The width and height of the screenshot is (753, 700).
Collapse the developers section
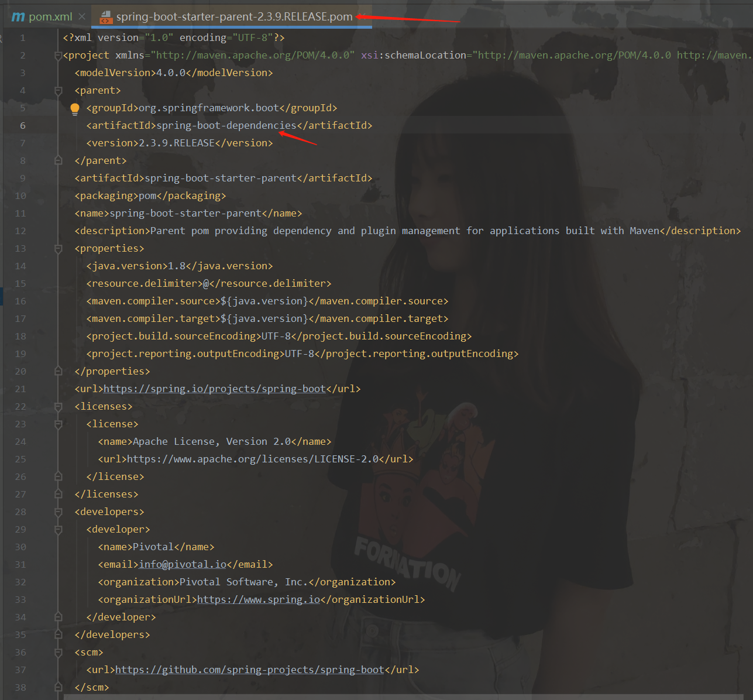click(x=58, y=512)
